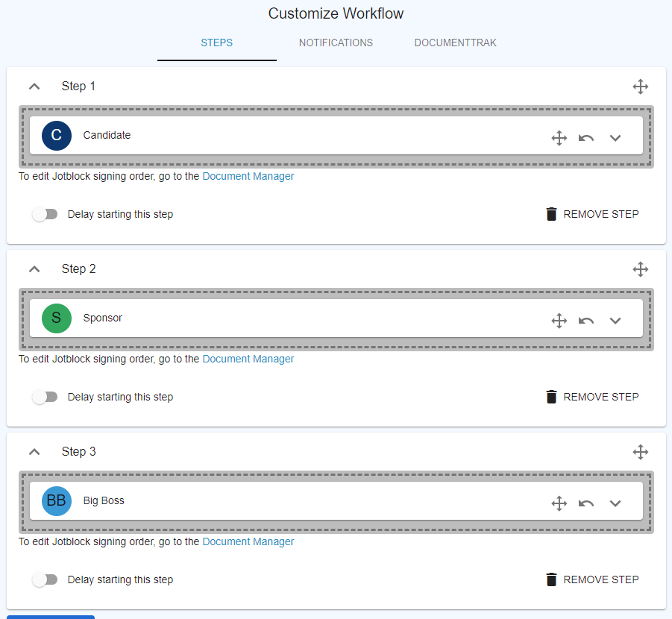Collapse Step 3 with its chevron
The width and height of the screenshot is (672, 619).
tap(34, 452)
